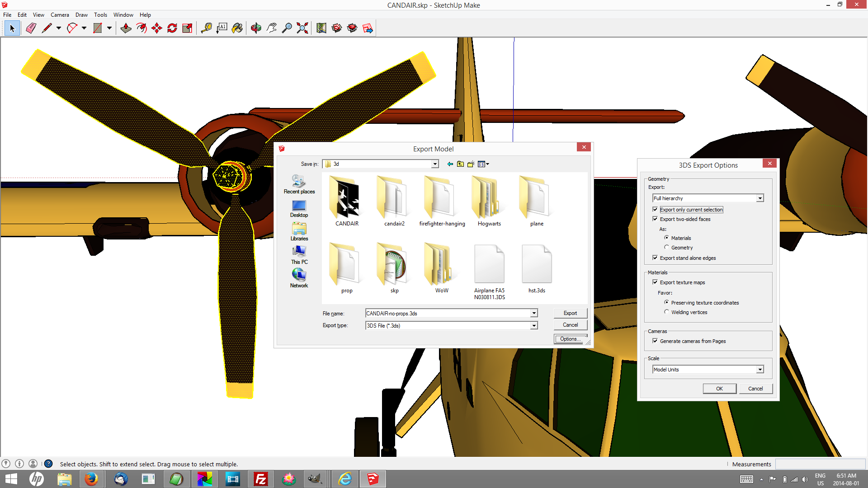Pick the Scale tool
This screenshot has width=868, height=488.
[187, 28]
